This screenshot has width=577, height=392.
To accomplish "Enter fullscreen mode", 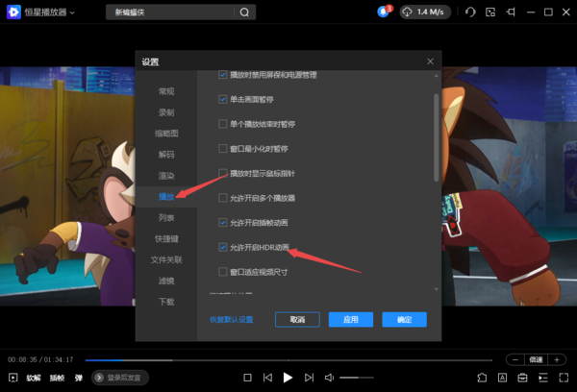I will coord(564,378).
